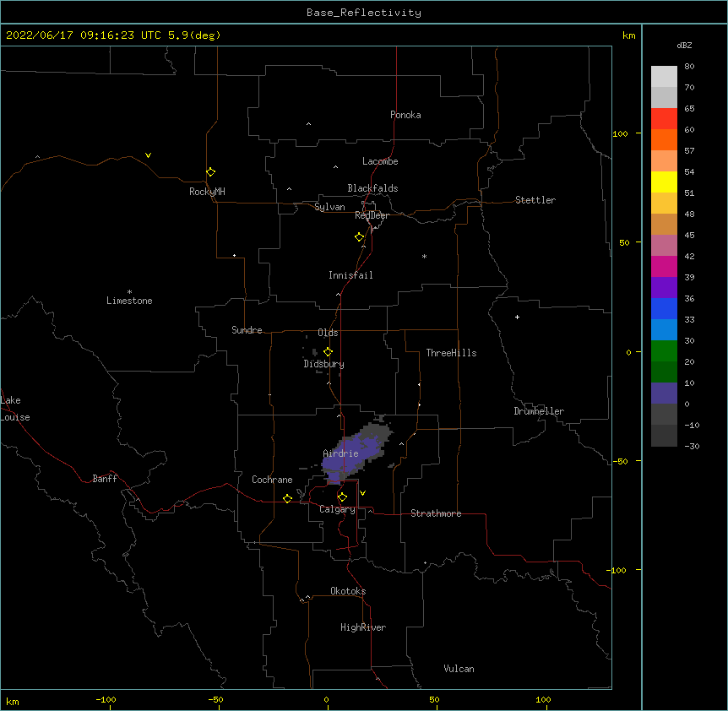Image resolution: width=728 pixels, height=711 pixels.
Task: Click the Sundre town label
Action: point(247,330)
